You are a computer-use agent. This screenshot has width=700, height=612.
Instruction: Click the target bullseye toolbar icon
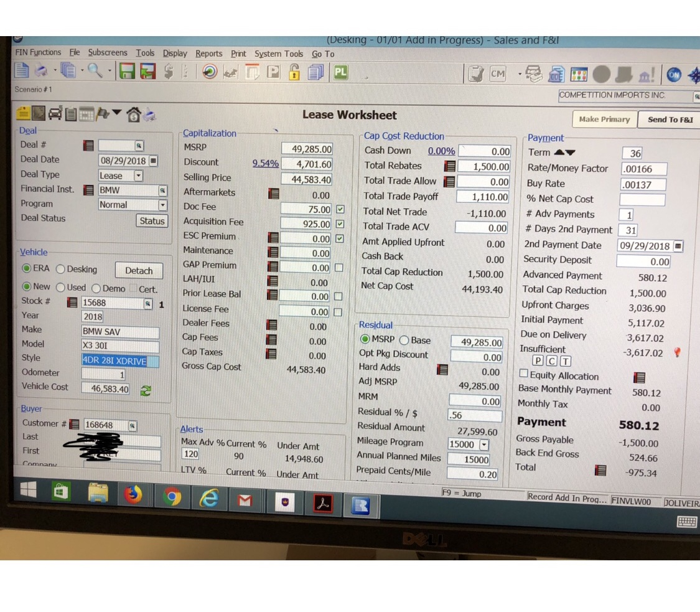tap(209, 72)
